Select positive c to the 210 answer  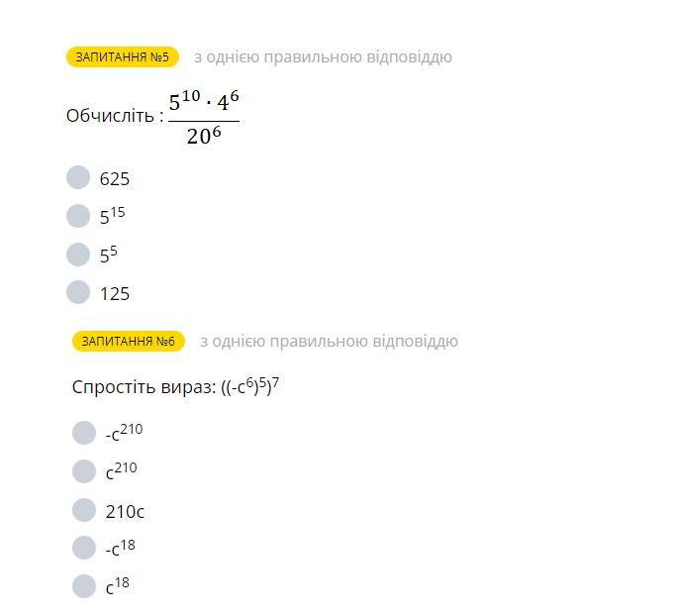pos(84,471)
